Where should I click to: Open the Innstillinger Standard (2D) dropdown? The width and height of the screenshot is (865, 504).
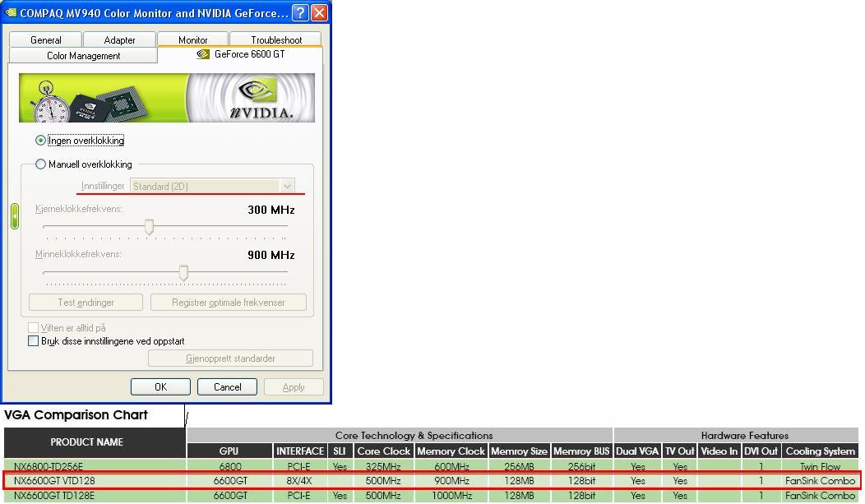(x=212, y=187)
